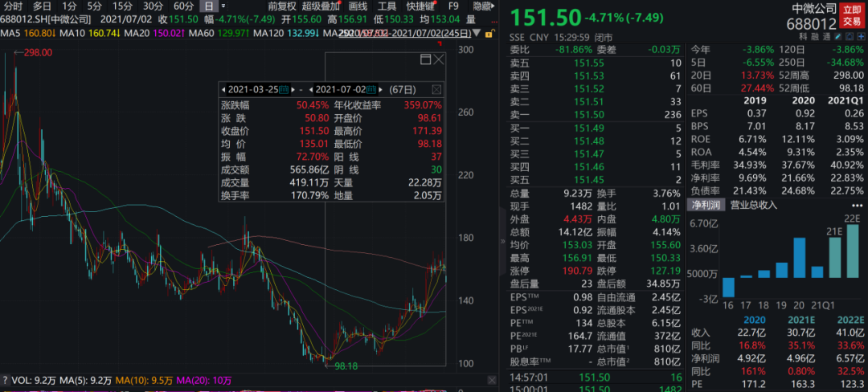Step end date back with left arrow
The image size is (868, 392).
[x=310, y=90]
